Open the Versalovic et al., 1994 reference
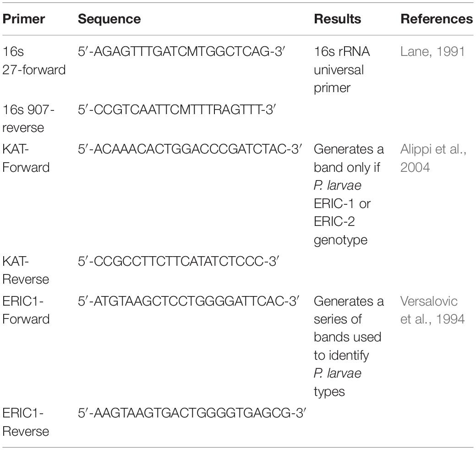Viewport: 476px width, 450px height. tap(432, 310)
